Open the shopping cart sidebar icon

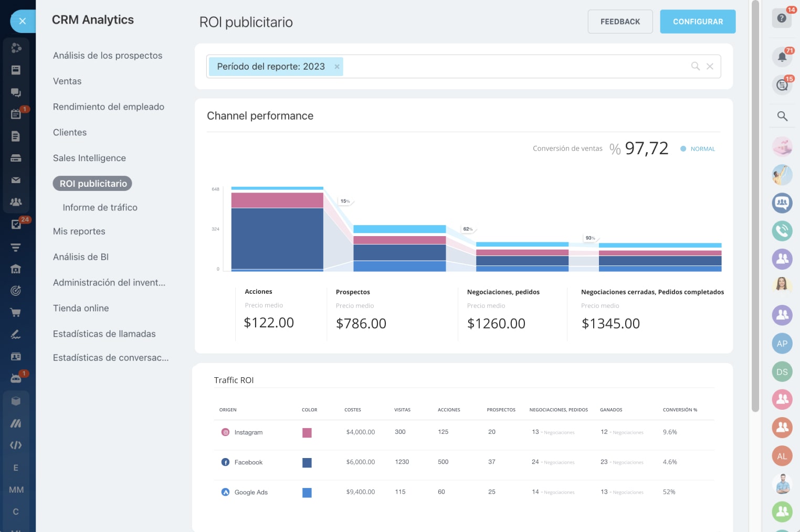[16, 313]
